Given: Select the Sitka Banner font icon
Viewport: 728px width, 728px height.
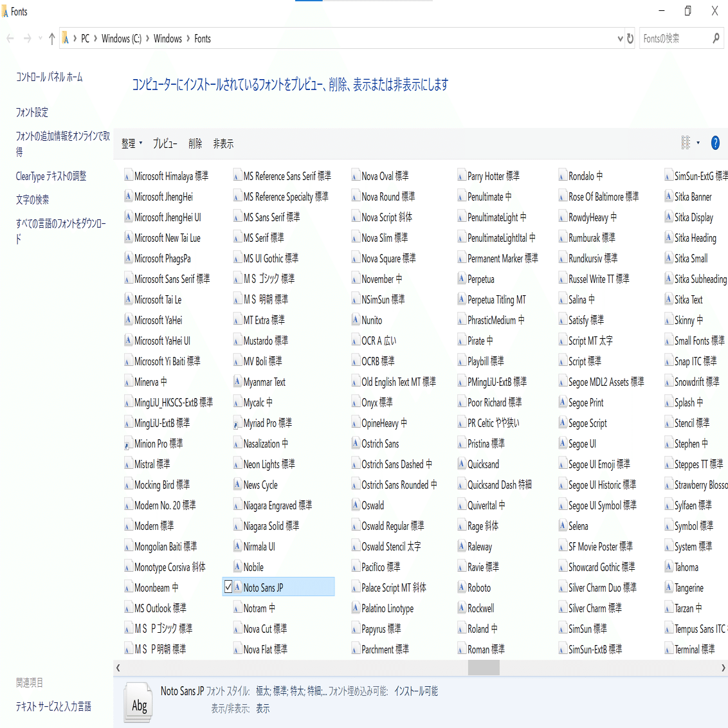Looking at the screenshot, I should point(669,196).
